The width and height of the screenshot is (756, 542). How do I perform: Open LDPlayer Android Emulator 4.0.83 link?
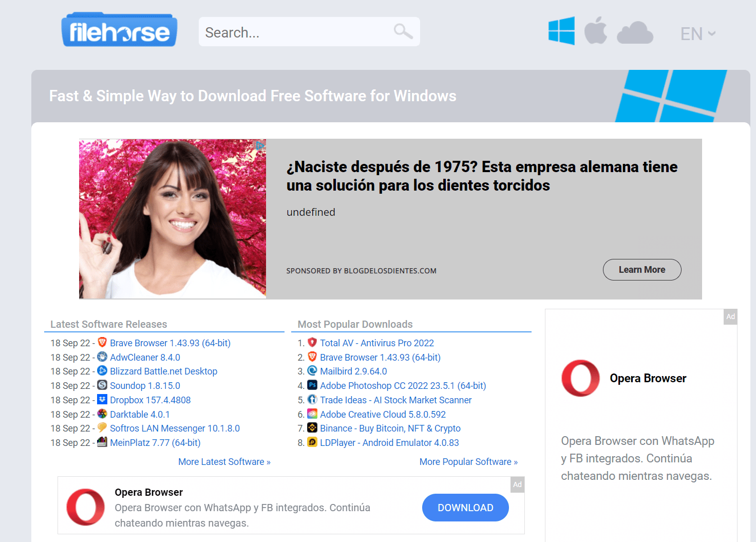tap(389, 443)
